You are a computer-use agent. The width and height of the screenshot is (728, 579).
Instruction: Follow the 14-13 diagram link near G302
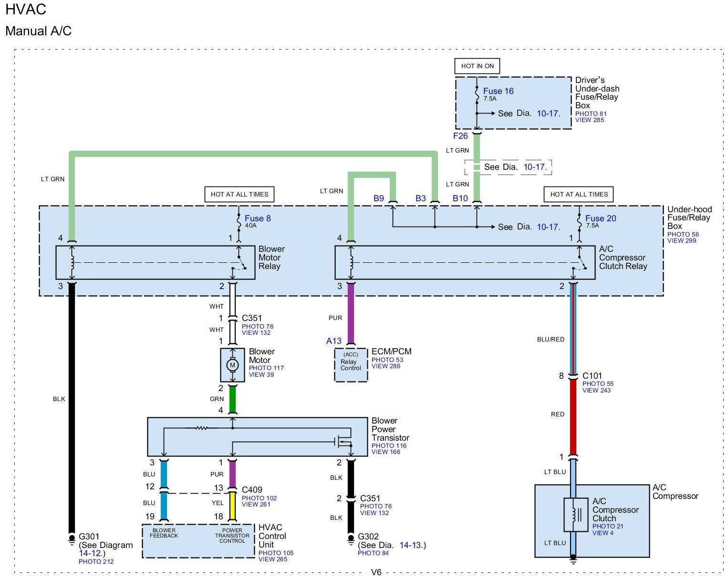(x=411, y=545)
